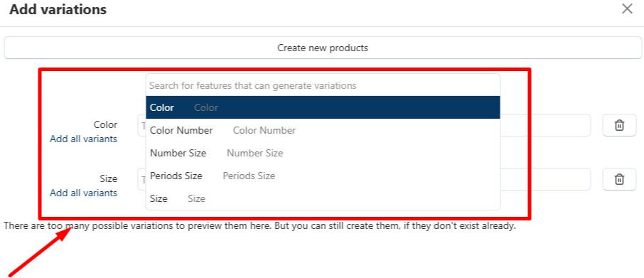Select Periods Size in the dropdown list
This screenshot has height=278, width=644.
[x=323, y=176]
